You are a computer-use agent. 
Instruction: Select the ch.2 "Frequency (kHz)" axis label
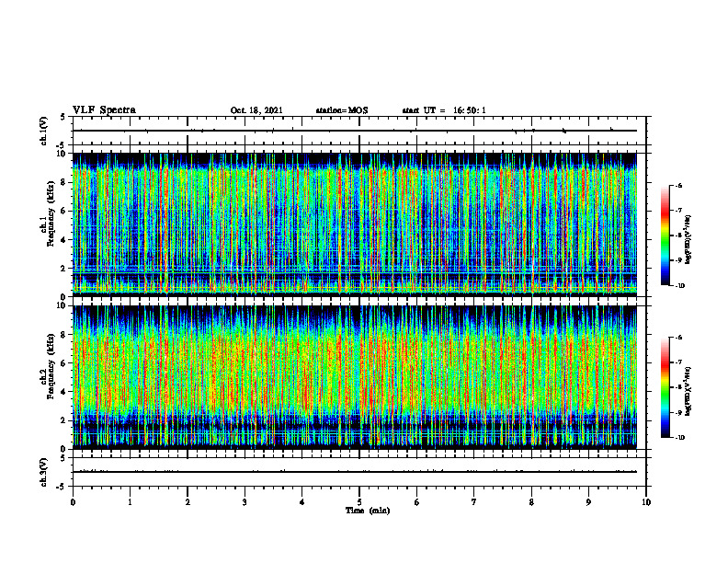click(51, 366)
